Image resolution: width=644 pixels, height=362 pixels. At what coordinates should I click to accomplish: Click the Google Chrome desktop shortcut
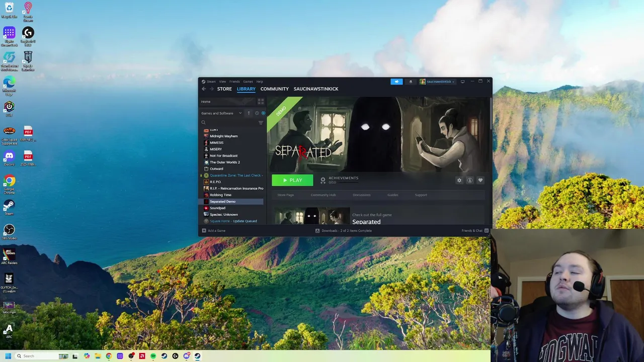pos(9,184)
